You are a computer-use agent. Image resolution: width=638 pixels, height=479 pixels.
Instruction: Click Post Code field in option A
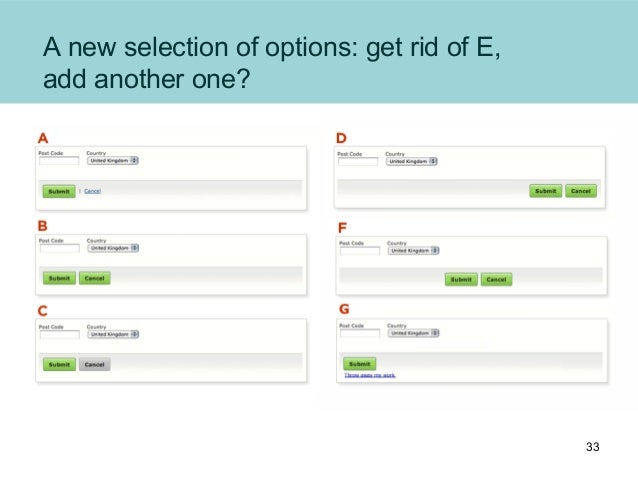point(59,161)
